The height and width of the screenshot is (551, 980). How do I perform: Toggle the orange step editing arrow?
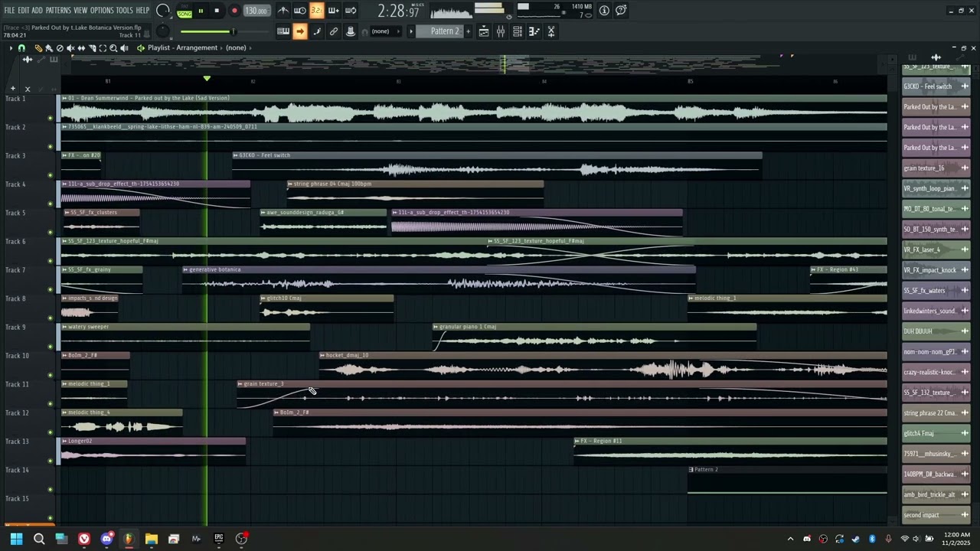(x=300, y=31)
